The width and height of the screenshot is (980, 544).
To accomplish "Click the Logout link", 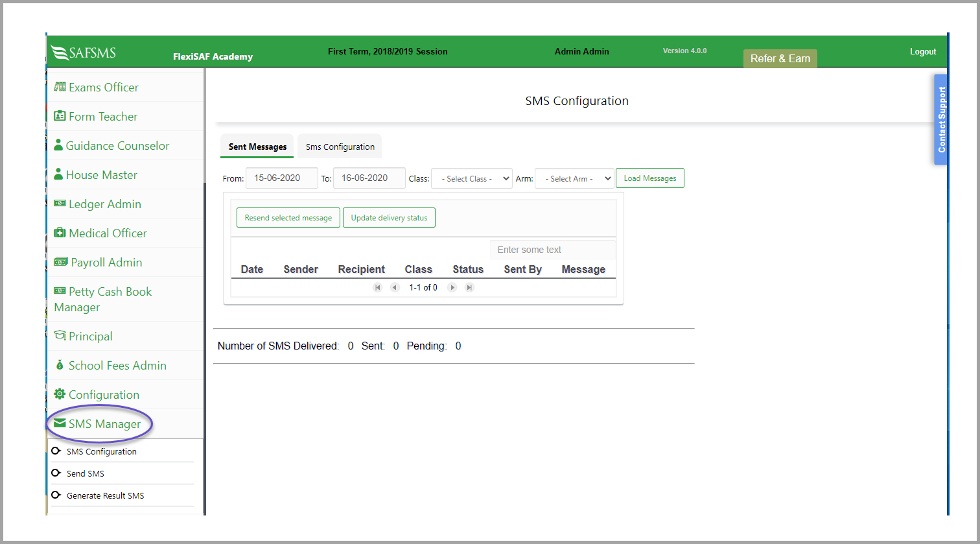I will point(923,51).
